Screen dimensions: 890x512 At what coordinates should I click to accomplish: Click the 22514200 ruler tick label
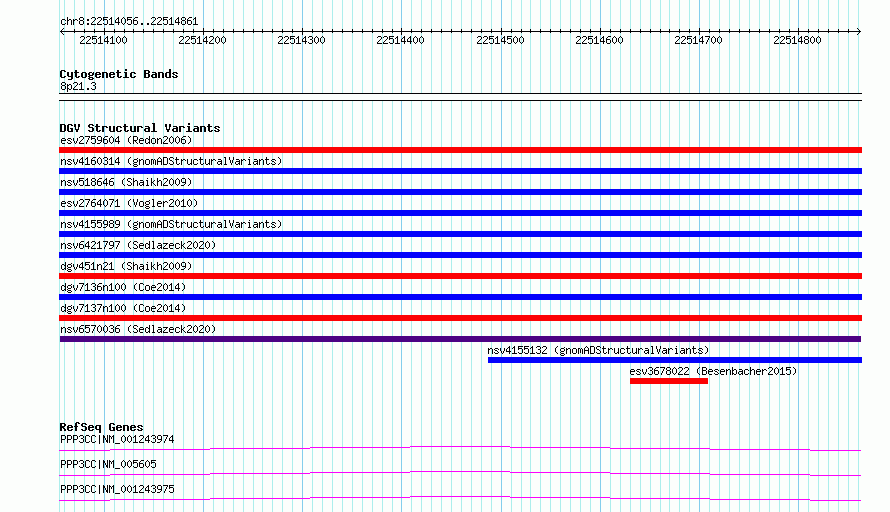202,40
